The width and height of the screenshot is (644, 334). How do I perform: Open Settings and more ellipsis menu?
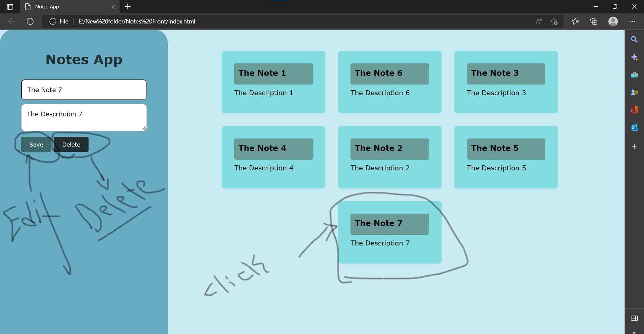[x=632, y=21]
